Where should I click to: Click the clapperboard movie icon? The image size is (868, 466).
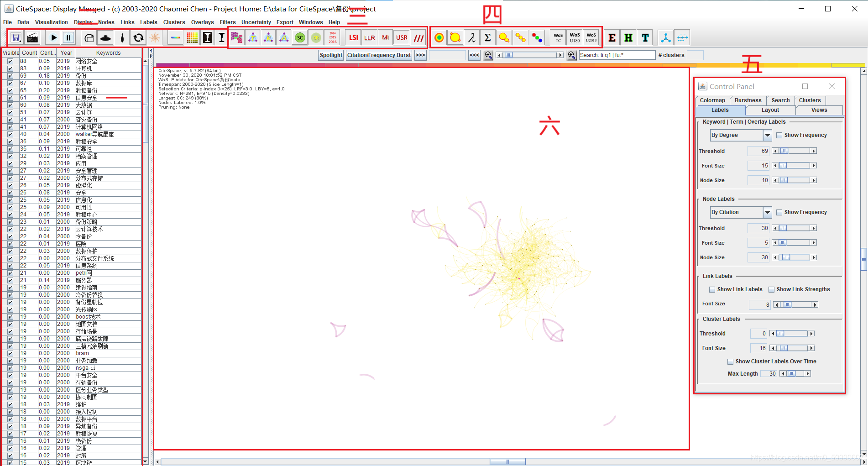point(32,38)
